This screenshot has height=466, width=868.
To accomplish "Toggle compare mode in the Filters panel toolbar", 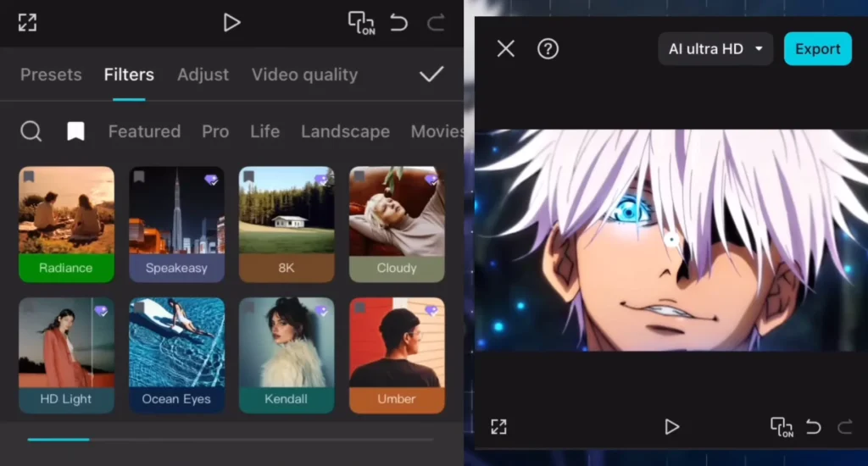I will [x=361, y=23].
